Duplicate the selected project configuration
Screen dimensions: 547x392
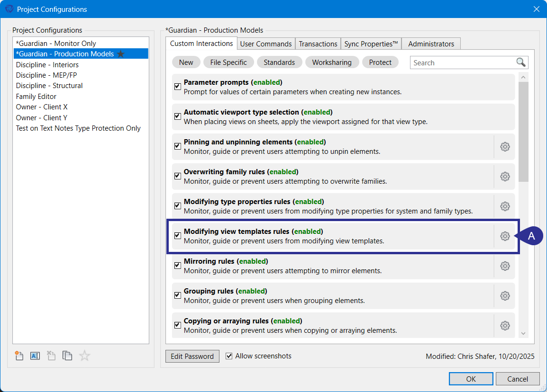(x=67, y=356)
